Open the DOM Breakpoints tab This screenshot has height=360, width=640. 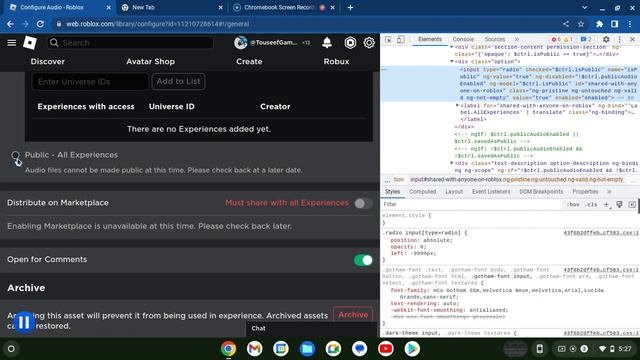point(541,192)
